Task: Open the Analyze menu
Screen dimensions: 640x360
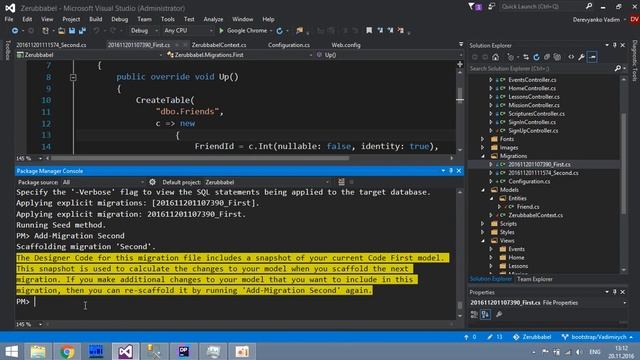Action: pyautogui.click(x=213, y=19)
